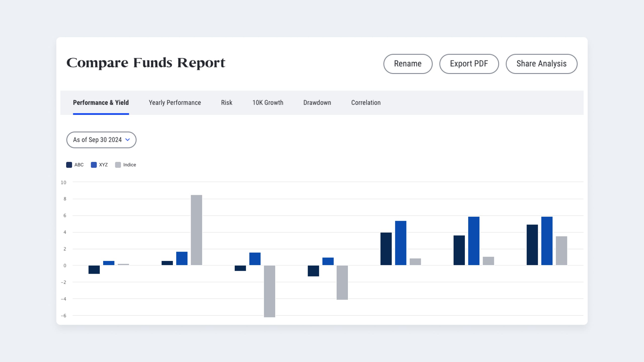The image size is (644, 362).
Task: Click the Indice legend label
Action: pos(130,165)
